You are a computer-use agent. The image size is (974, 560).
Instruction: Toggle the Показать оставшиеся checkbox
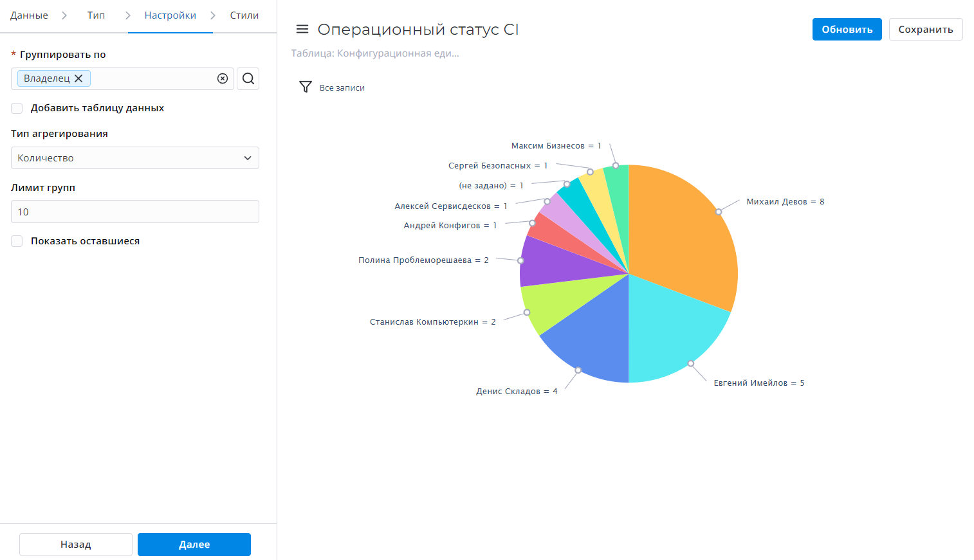pyautogui.click(x=17, y=241)
